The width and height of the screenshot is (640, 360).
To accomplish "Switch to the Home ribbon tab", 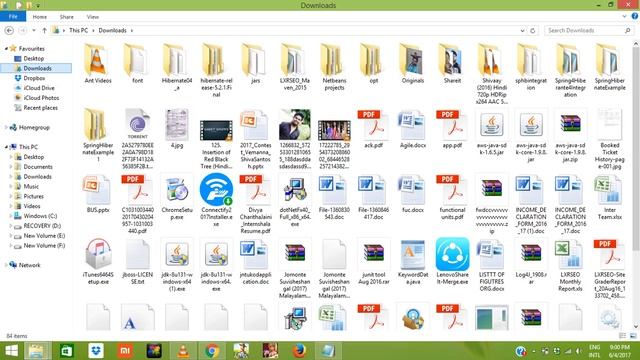I will click(40, 17).
